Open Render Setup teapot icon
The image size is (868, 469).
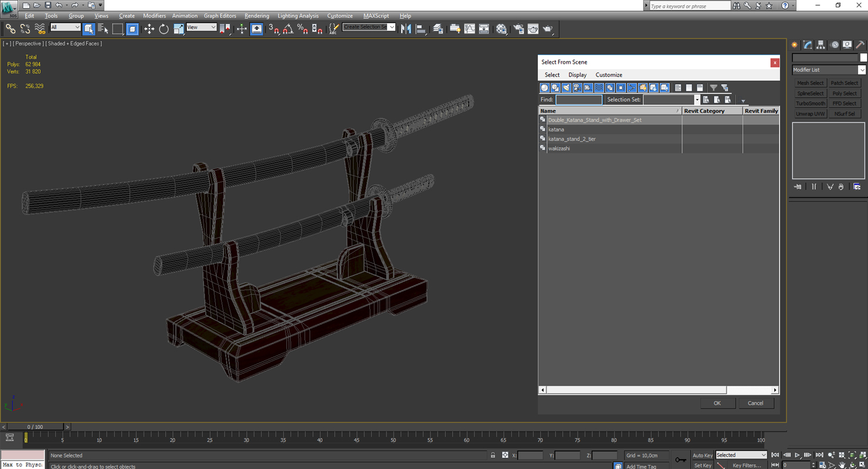point(518,29)
